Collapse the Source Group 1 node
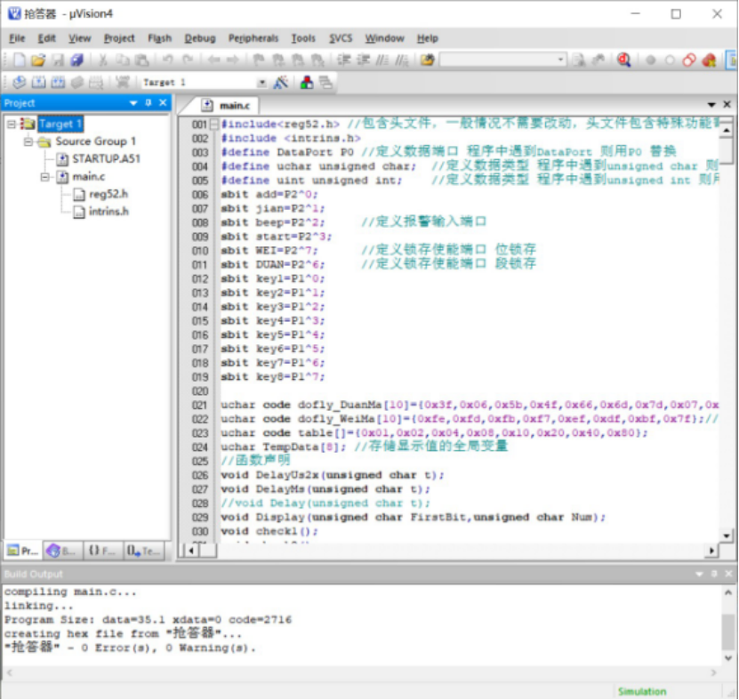The height and width of the screenshot is (700, 739). point(28,141)
